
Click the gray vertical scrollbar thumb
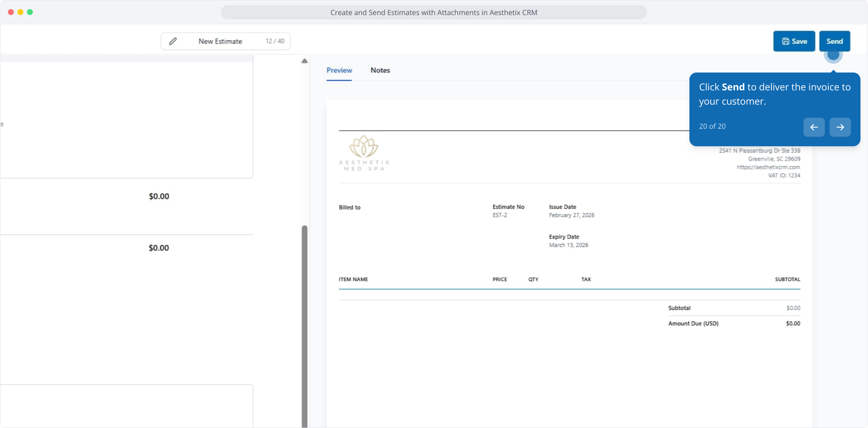305,325
